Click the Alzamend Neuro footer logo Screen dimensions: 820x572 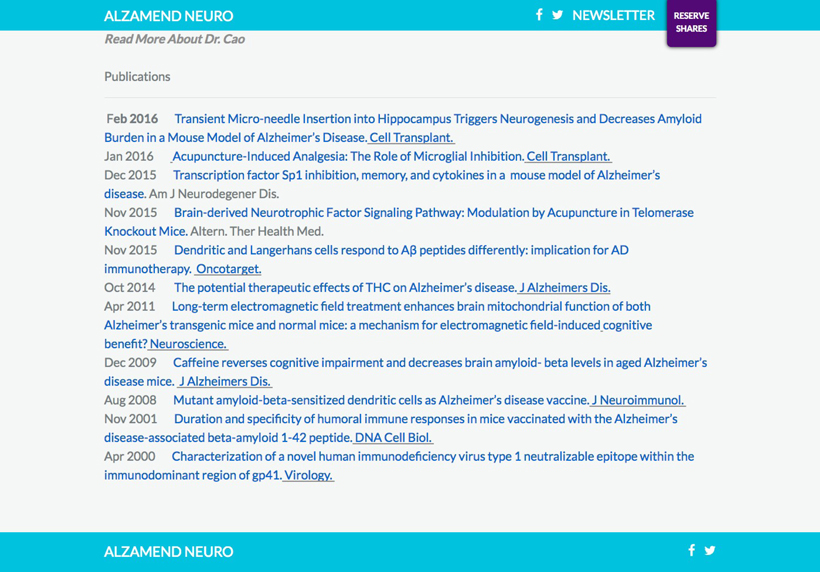click(x=168, y=551)
